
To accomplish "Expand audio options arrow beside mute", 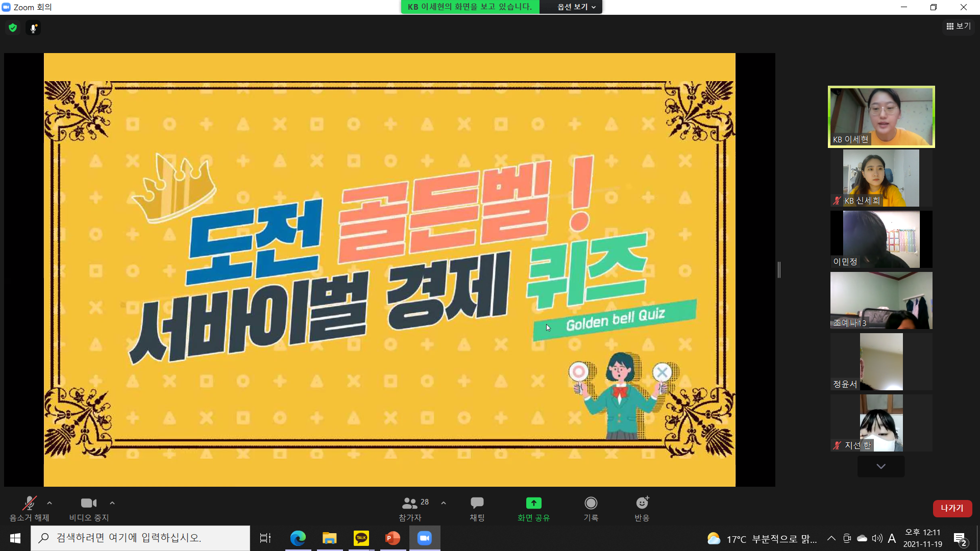I will (x=50, y=503).
